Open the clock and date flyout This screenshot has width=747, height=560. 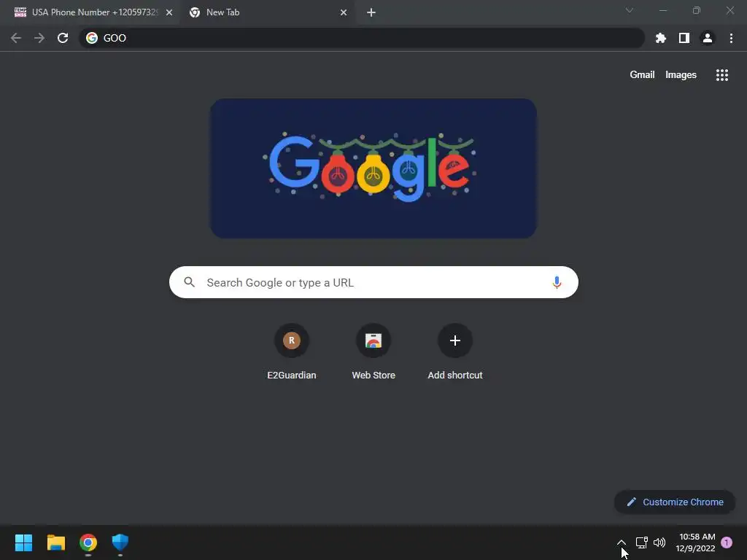[x=696, y=542]
